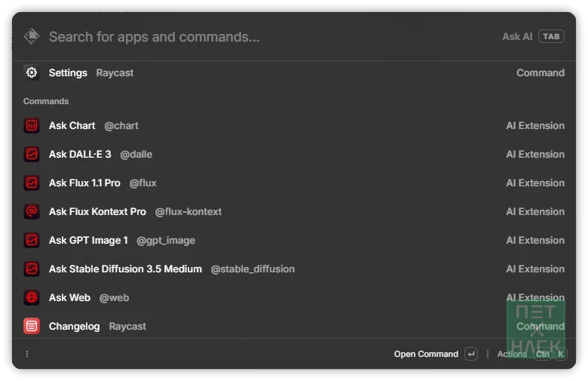The image size is (588, 381).
Task: Click the Settings gear icon
Action: (x=32, y=72)
